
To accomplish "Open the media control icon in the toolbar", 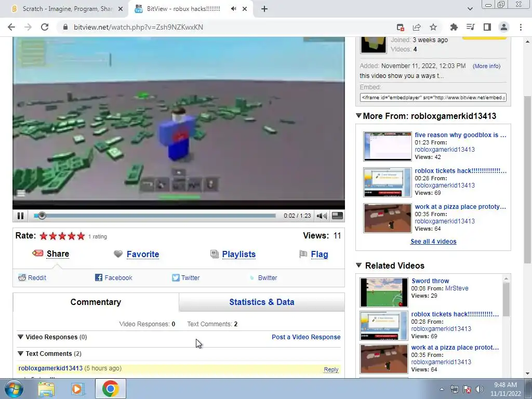I will click(x=470, y=27).
